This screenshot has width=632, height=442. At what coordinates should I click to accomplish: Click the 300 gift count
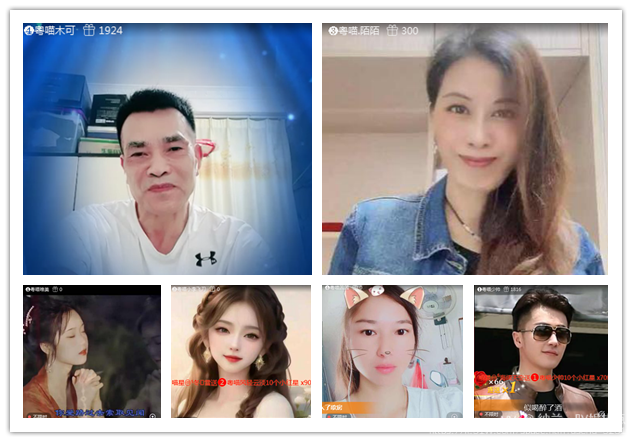[410, 31]
